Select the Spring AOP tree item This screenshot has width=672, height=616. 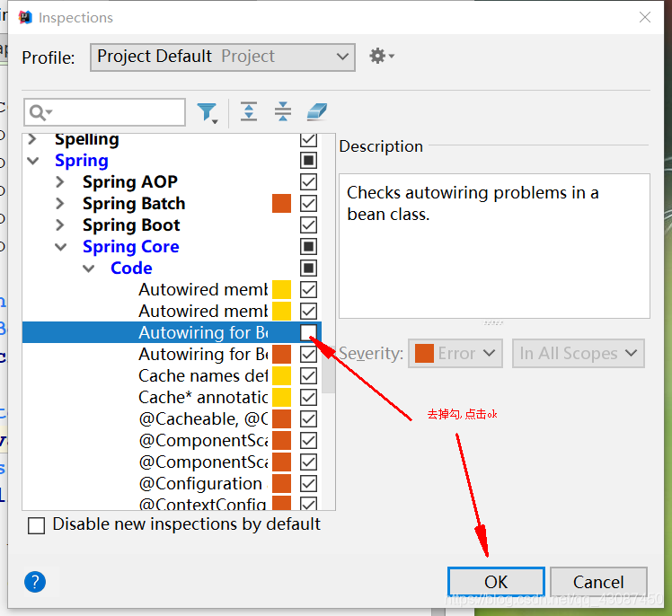coord(130,182)
